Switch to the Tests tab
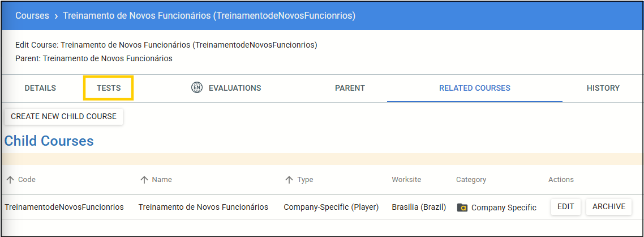Screen dimensions: 644x237 tap(109, 88)
